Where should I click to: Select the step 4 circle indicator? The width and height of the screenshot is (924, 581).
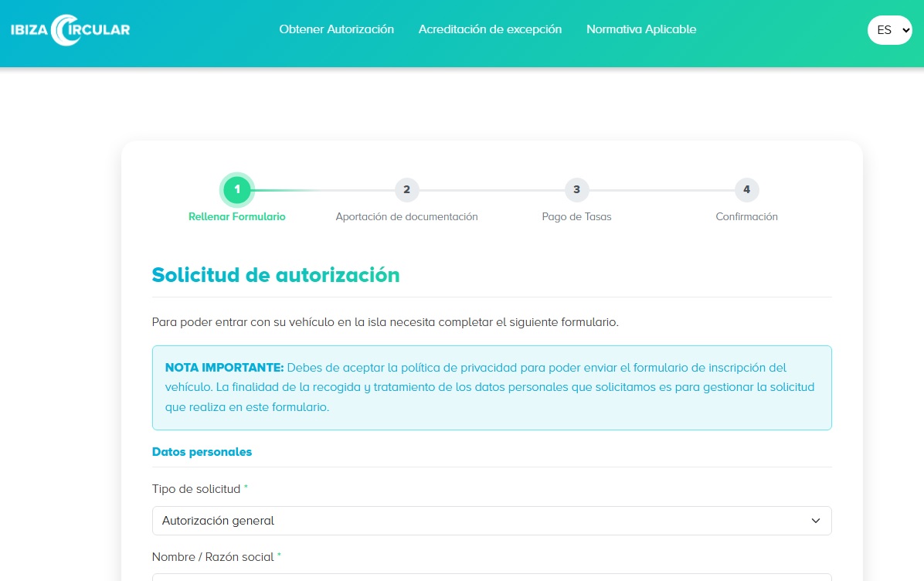(x=746, y=189)
